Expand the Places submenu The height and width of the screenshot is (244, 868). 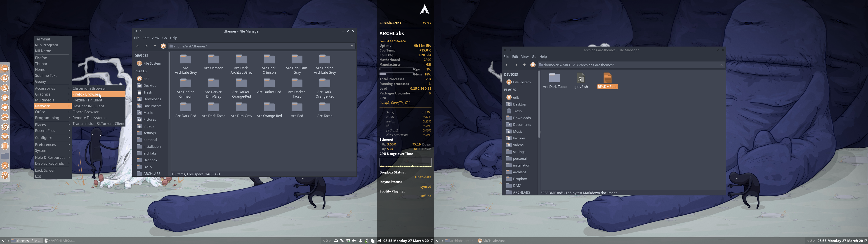click(53, 125)
